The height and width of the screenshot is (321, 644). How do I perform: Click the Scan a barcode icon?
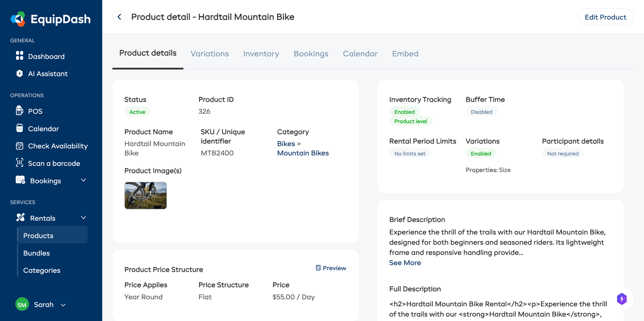[x=20, y=163]
